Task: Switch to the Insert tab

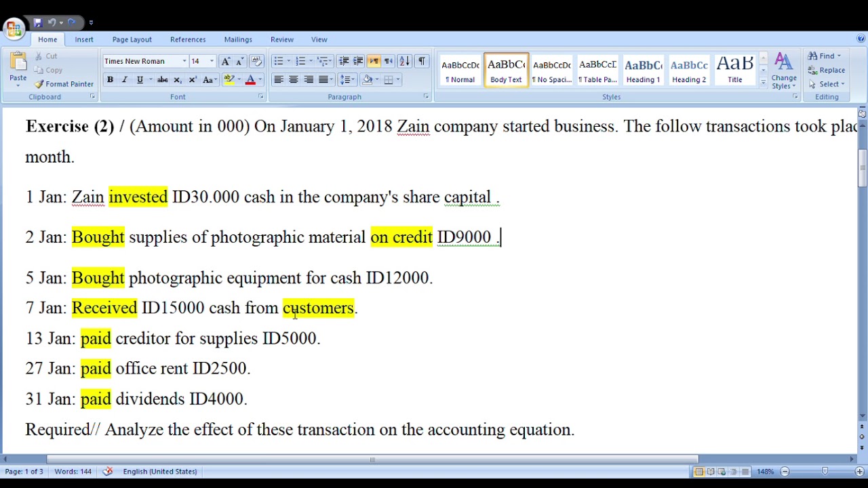Action: tap(84, 39)
